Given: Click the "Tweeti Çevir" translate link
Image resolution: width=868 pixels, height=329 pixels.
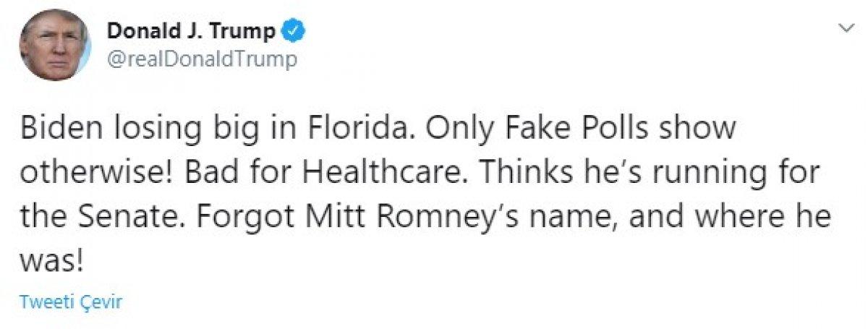Looking at the screenshot, I should tap(70, 302).
